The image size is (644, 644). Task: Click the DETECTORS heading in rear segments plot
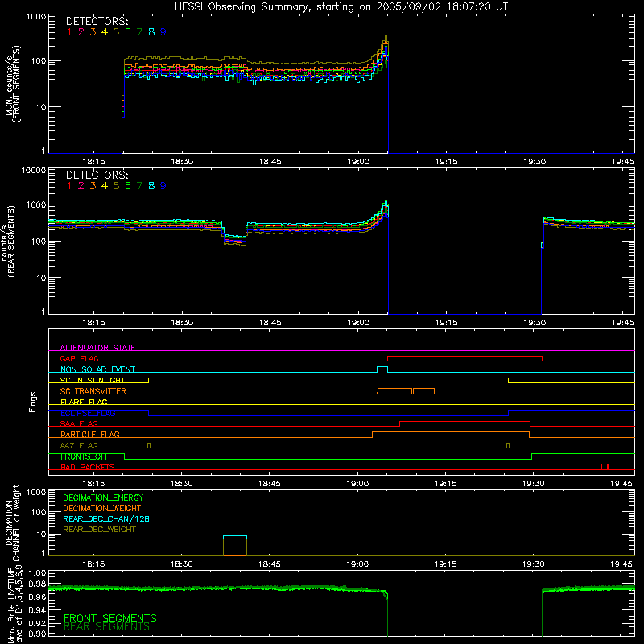97,175
